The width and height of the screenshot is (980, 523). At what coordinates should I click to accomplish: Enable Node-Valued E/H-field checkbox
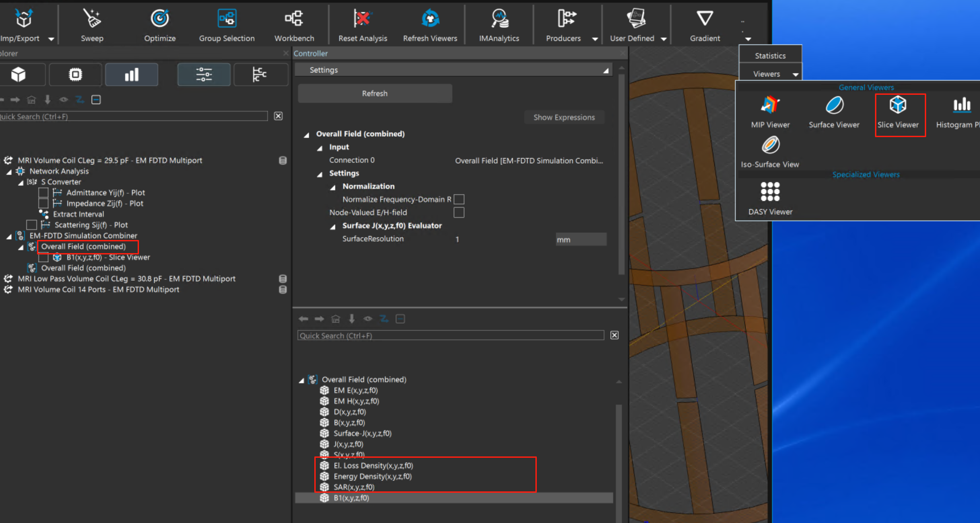(459, 212)
